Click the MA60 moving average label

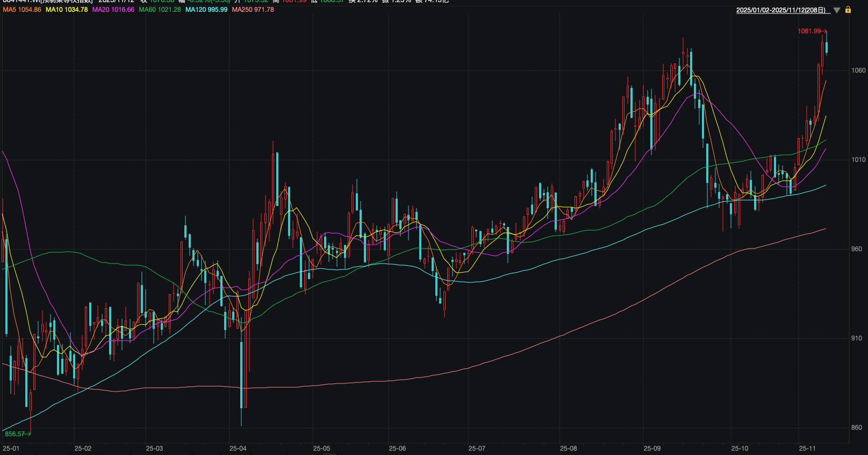(160, 10)
